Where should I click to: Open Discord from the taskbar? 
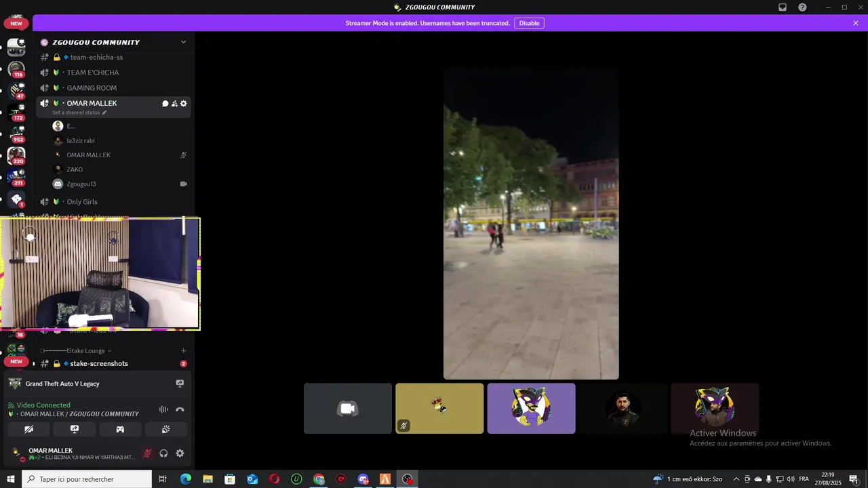(x=363, y=479)
